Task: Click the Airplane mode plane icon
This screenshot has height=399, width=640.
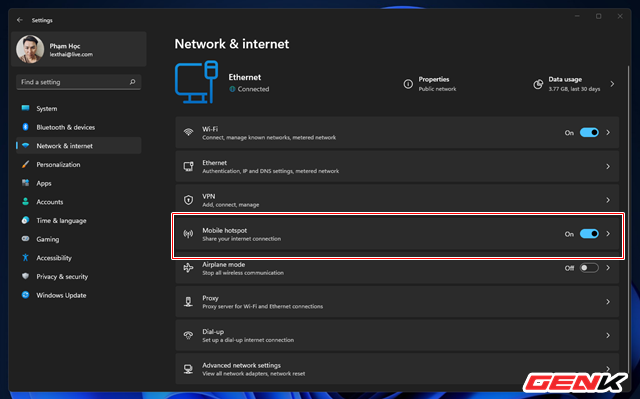Action: 188,268
